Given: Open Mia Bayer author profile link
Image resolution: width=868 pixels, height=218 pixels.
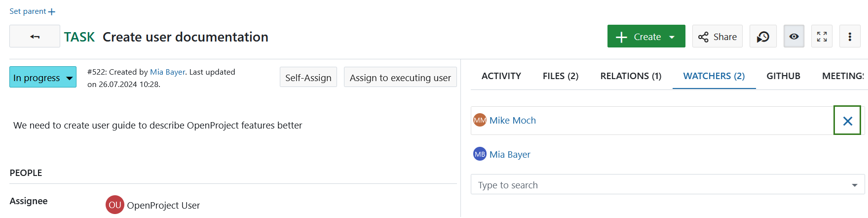Looking at the screenshot, I should click(167, 72).
